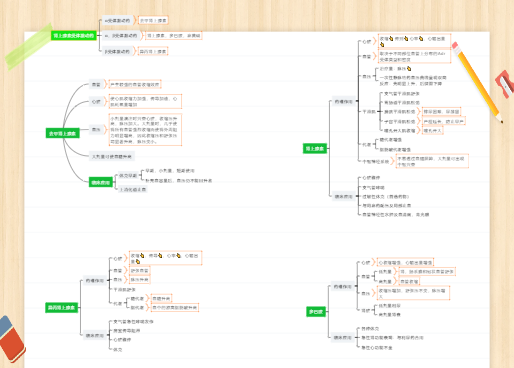Screen dimensions: 514x368
Task: Click the note beside 中枢神经系统
Action: coord(432,161)
